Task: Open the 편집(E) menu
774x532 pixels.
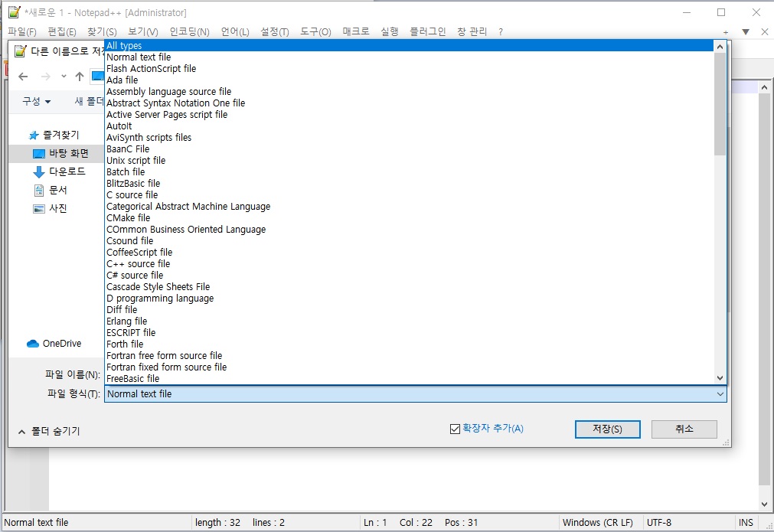Action: [x=62, y=31]
